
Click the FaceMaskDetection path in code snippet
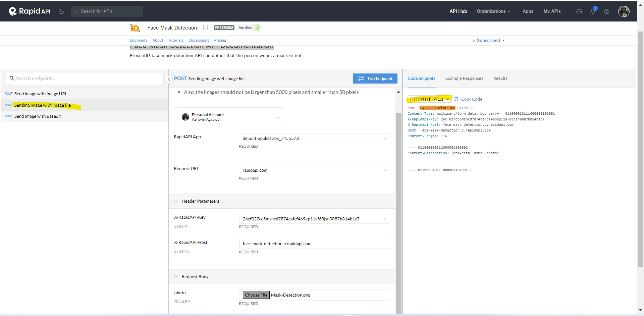pyautogui.click(x=438, y=108)
